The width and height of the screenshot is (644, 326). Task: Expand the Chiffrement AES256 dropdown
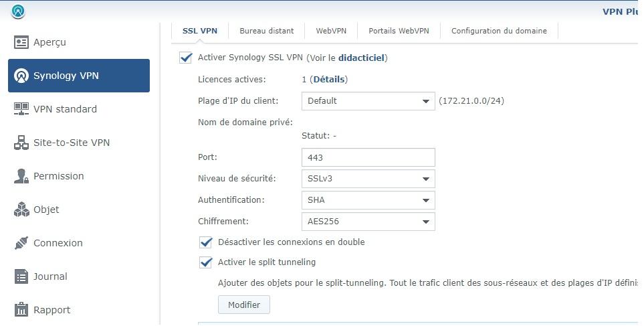click(368, 222)
